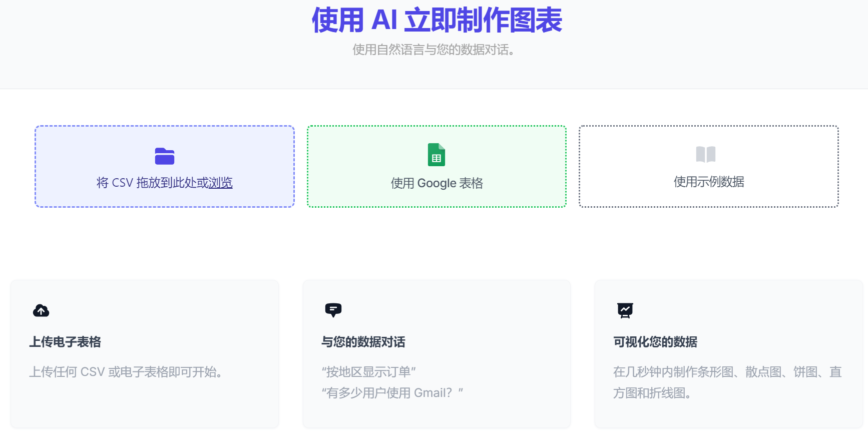
Task: Click the example query 按地区显示订单
Action: (368, 371)
